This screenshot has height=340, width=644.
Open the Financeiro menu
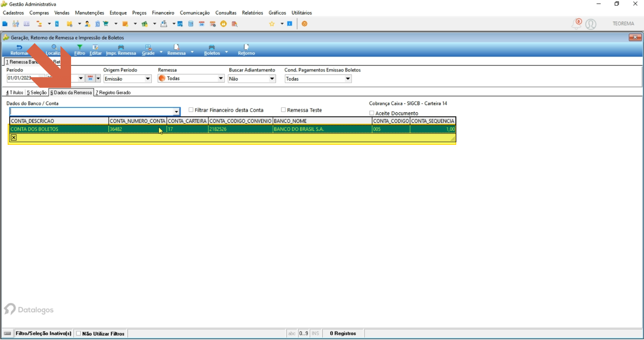163,13
